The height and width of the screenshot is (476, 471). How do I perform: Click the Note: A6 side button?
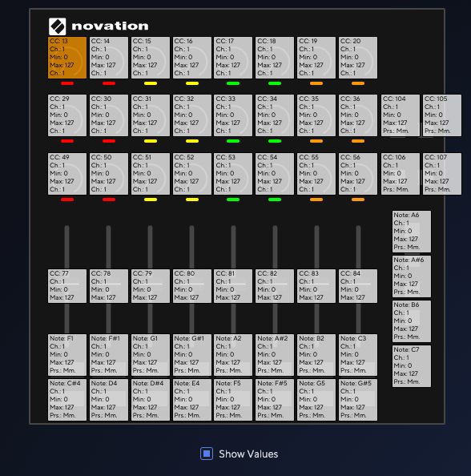(x=412, y=232)
